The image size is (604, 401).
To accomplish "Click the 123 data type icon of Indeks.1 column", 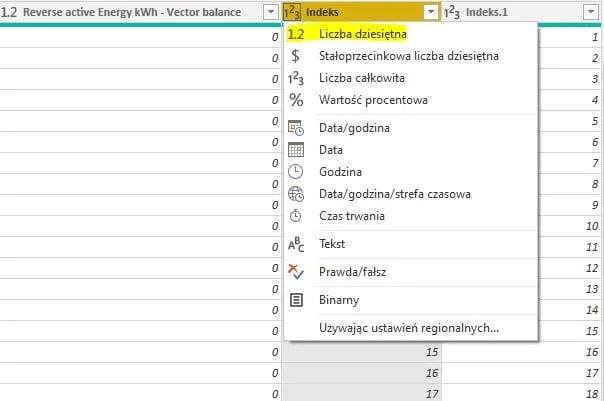I will 451,12.
